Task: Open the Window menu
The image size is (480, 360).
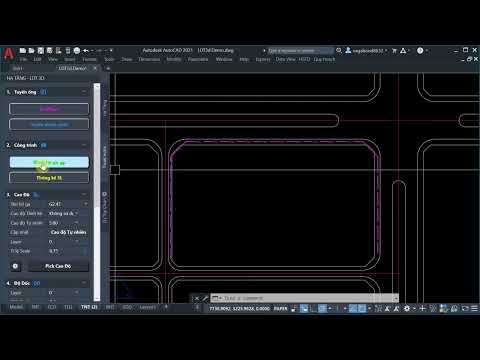Action: [224, 59]
